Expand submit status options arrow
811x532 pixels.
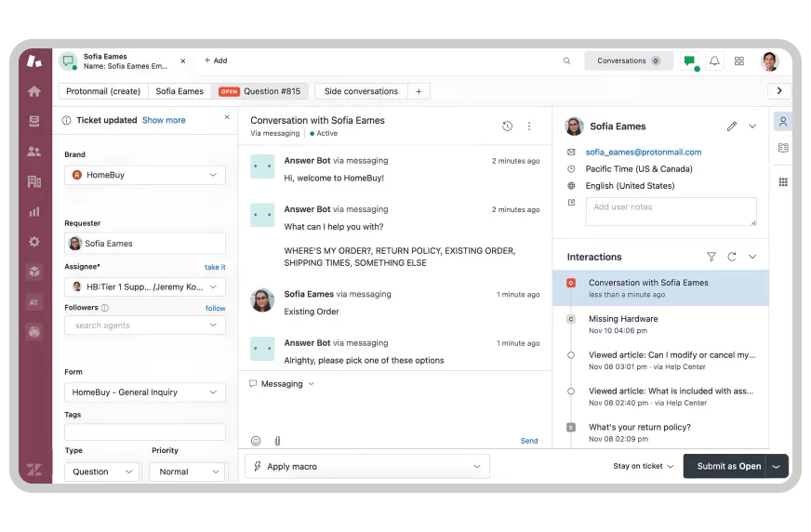pos(776,466)
